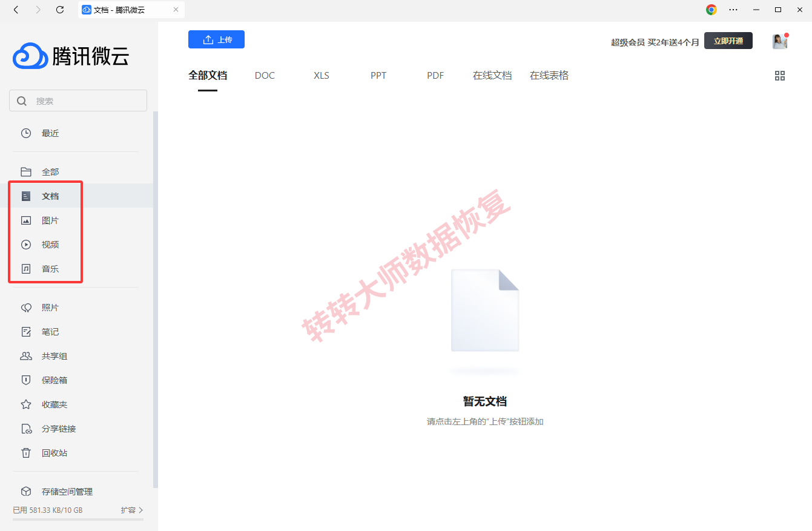
Task: Click the 超级会员 买2年送4个月 promo link
Action: click(x=655, y=42)
